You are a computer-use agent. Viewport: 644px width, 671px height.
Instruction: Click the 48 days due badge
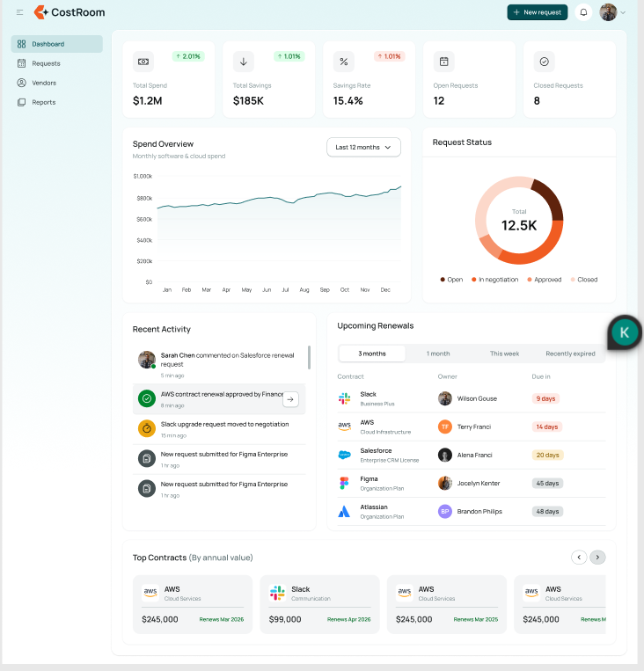pyautogui.click(x=547, y=512)
